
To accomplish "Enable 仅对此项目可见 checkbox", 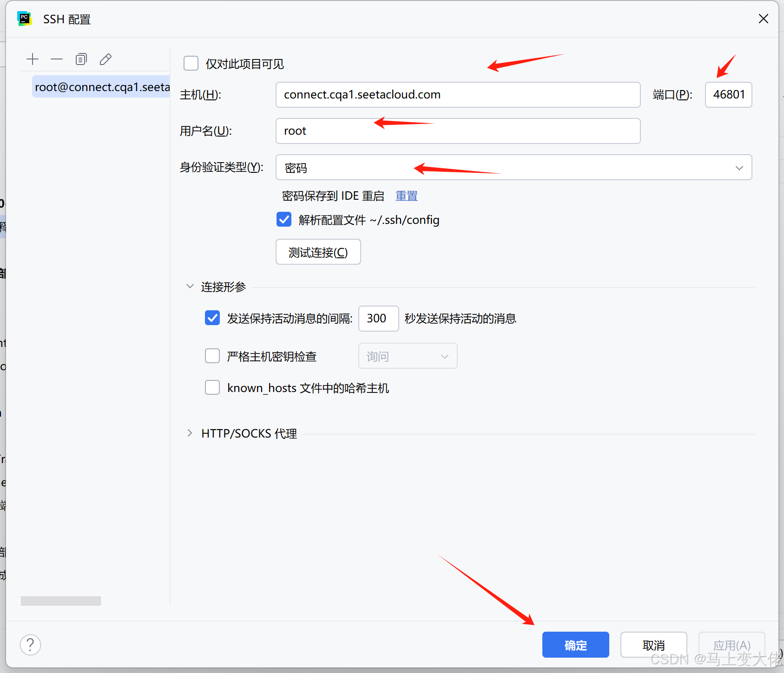I will click(191, 63).
